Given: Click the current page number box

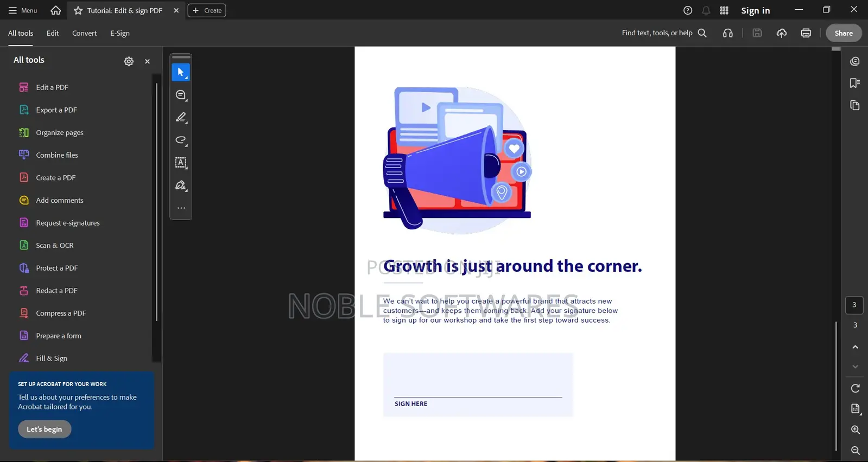Looking at the screenshot, I should coord(854,305).
